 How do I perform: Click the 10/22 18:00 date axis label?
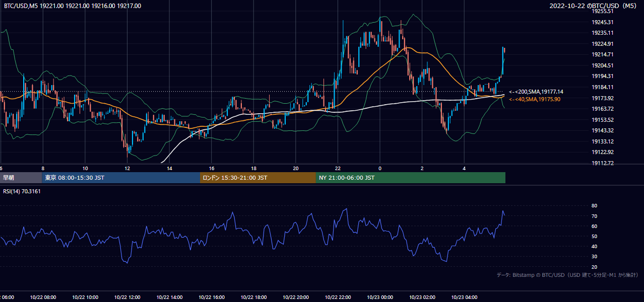[x=253, y=297]
